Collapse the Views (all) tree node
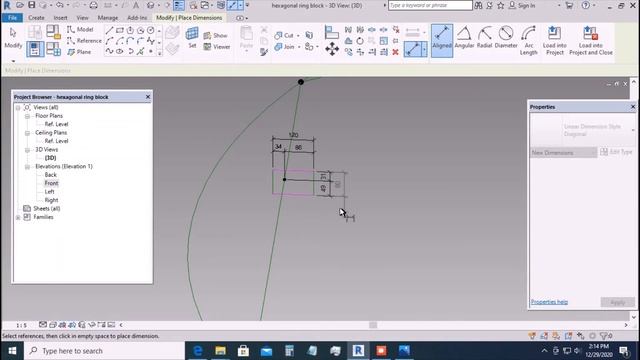This screenshot has height=360, width=640. tap(18, 107)
